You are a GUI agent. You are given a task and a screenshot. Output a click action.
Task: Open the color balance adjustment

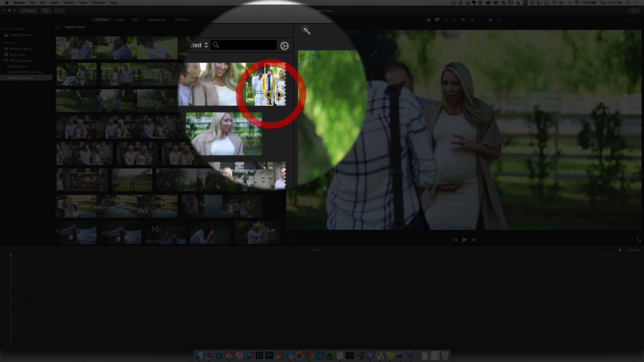coord(428,19)
